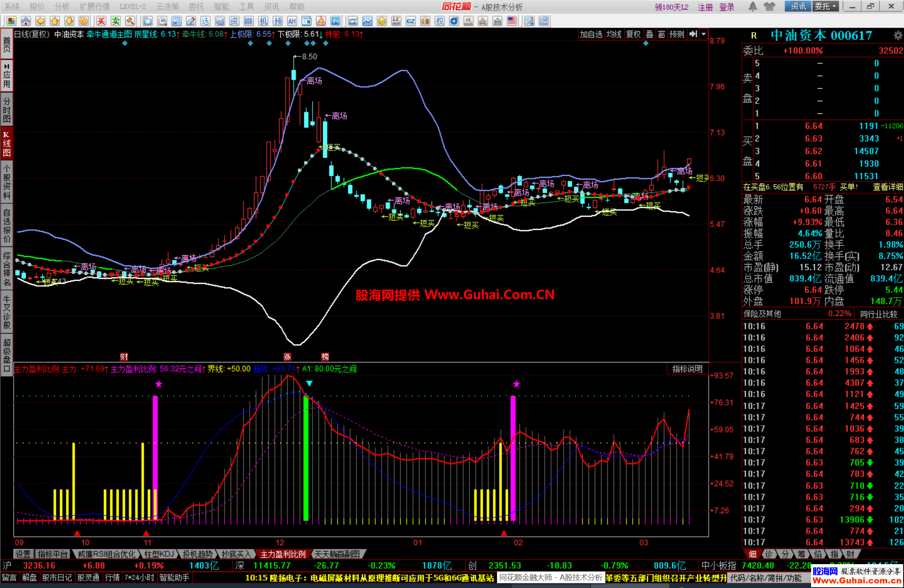Click the 指标平台 button
The width and height of the screenshot is (904, 588).
point(52,554)
